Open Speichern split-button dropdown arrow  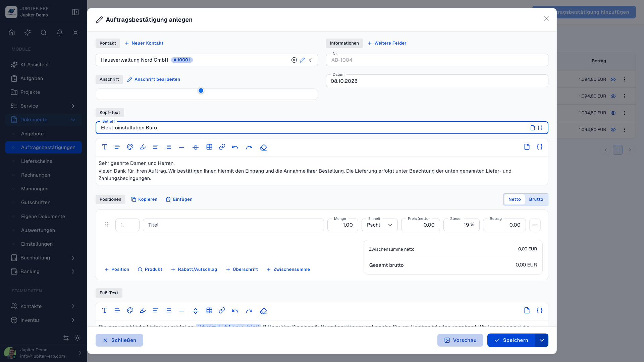[542, 340]
